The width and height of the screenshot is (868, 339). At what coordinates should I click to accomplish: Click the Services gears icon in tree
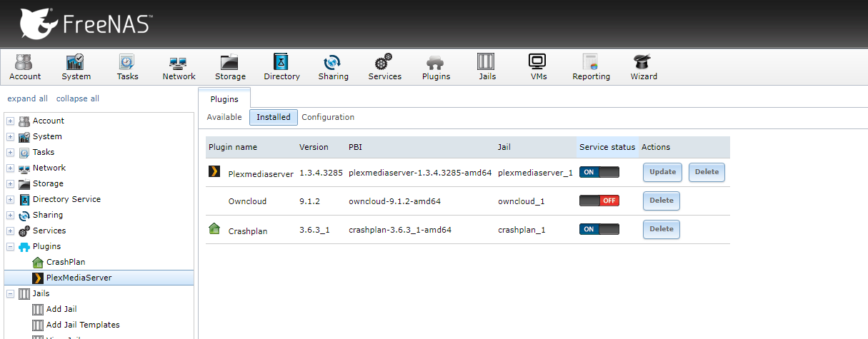click(x=24, y=231)
